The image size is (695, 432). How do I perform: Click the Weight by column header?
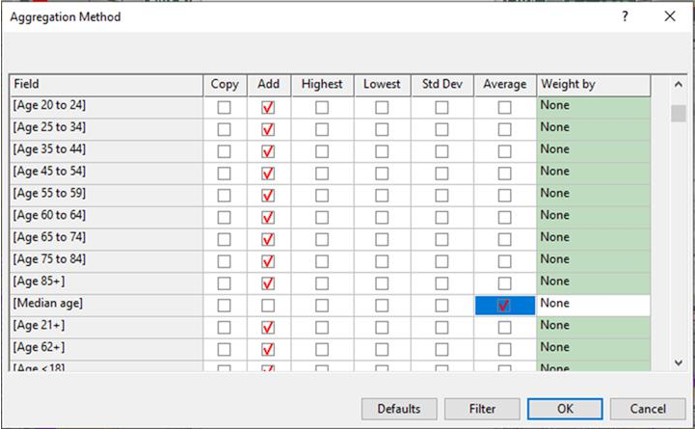[x=593, y=85]
